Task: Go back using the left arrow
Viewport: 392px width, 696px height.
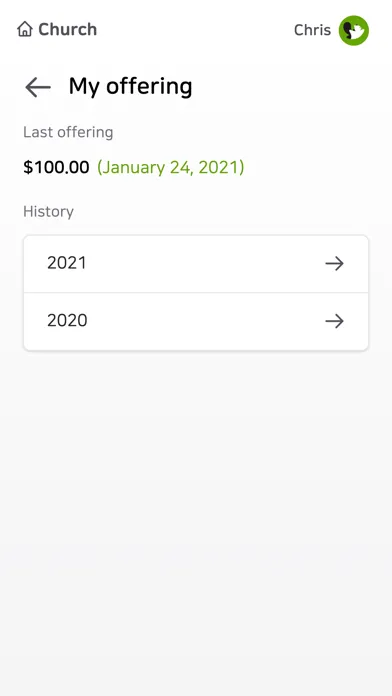Action: click(x=38, y=87)
